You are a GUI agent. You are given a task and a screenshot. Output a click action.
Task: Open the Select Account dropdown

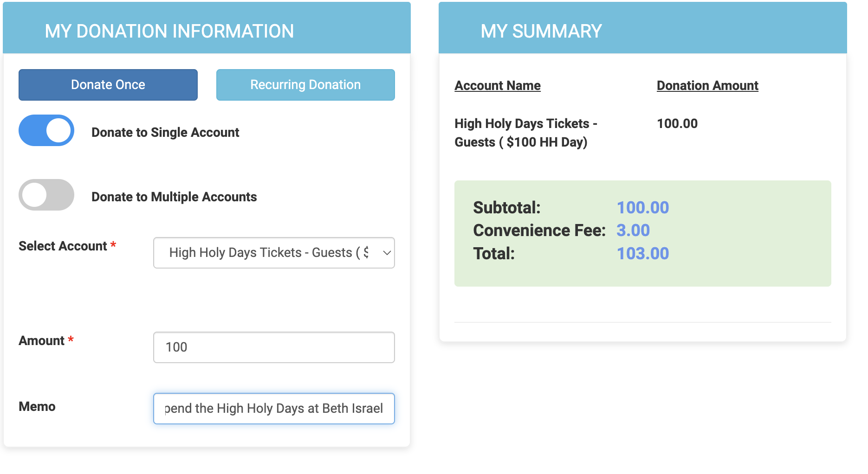pyautogui.click(x=268, y=253)
